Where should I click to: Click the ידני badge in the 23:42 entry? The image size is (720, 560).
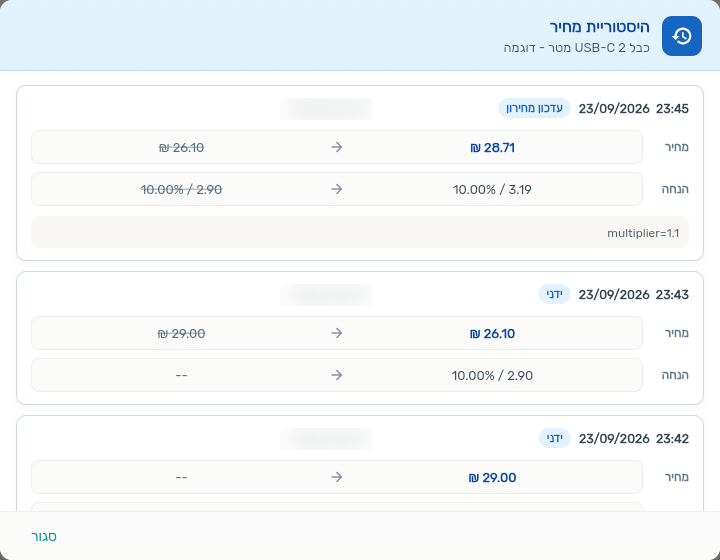point(554,438)
